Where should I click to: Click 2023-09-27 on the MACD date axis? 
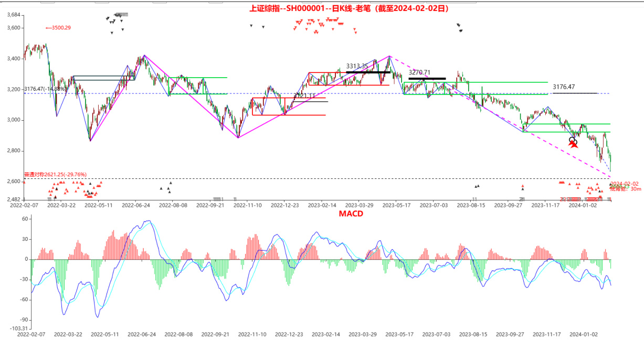point(510,334)
